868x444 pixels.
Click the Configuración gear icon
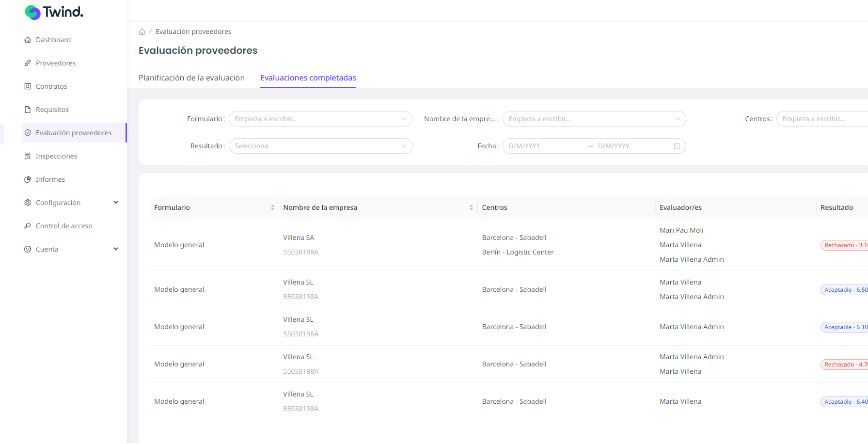28,203
